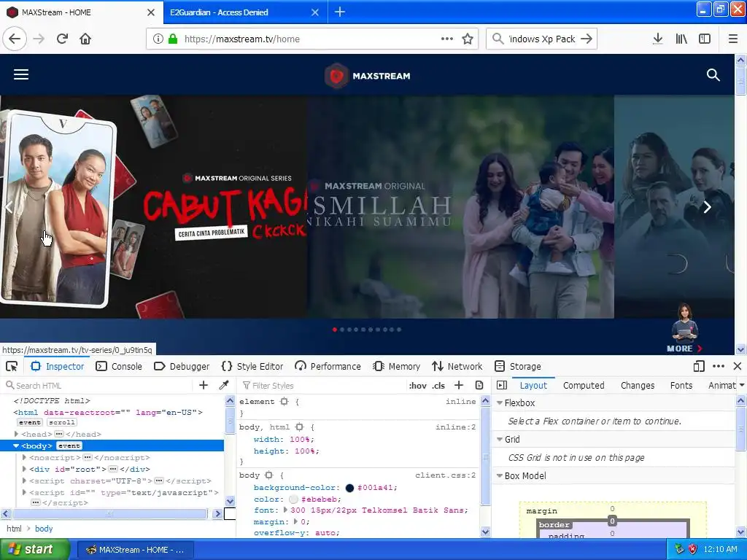
Task: Go to previous carousel slide arrow
Action: 9,206
